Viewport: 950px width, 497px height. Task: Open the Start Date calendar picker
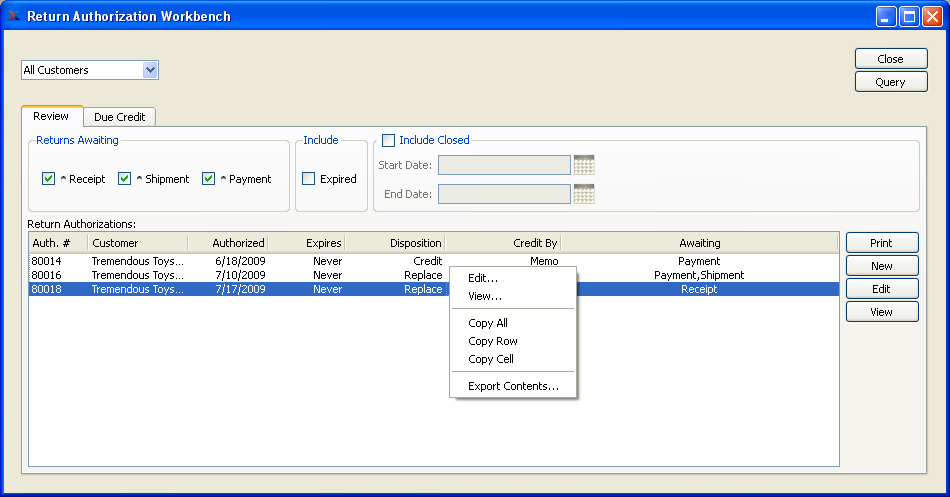[x=584, y=165]
